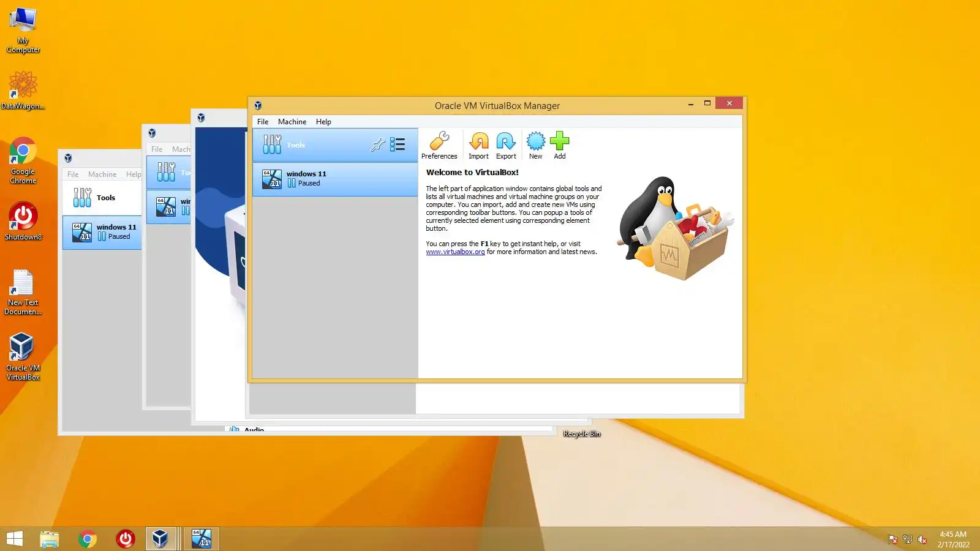Click the VirtualBox cube icon in the front title bar
The height and width of the screenshot is (551, 980).
click(258, 105)
